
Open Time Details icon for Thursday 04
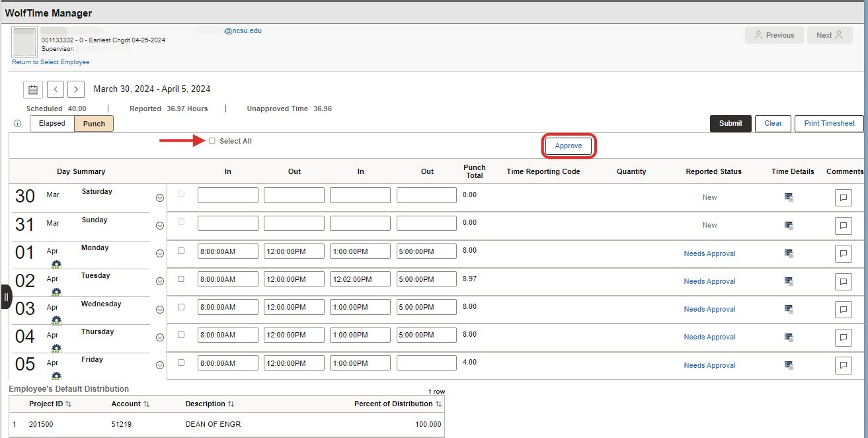tap(789, 337)
